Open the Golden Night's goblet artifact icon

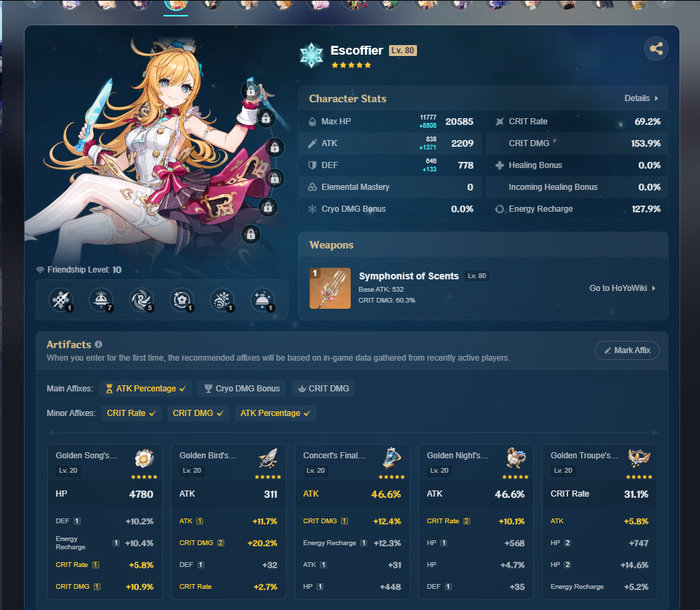(515, 458)
